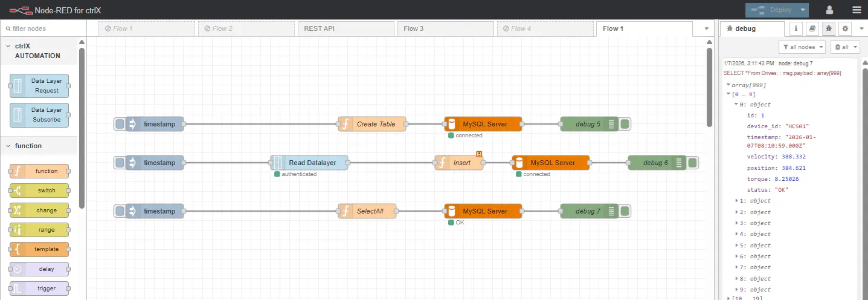Select the Create Table function node
Screen dimensions: 868x300
point(372,124)
